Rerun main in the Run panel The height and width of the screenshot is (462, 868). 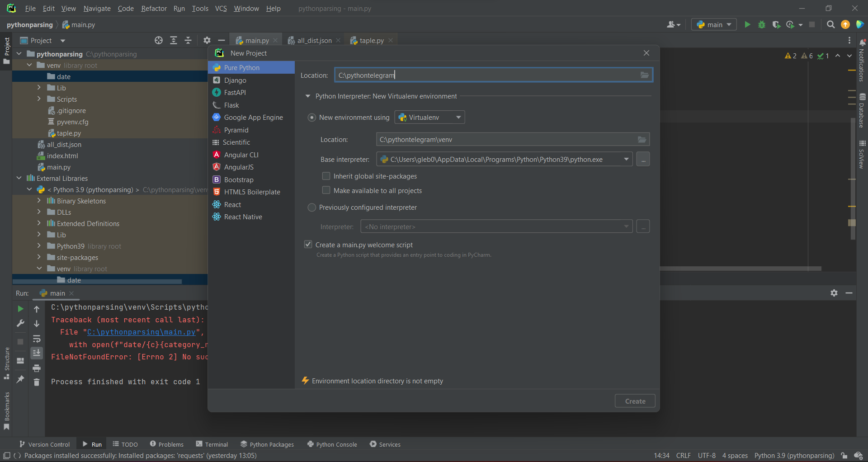click(x=20, y=309)
